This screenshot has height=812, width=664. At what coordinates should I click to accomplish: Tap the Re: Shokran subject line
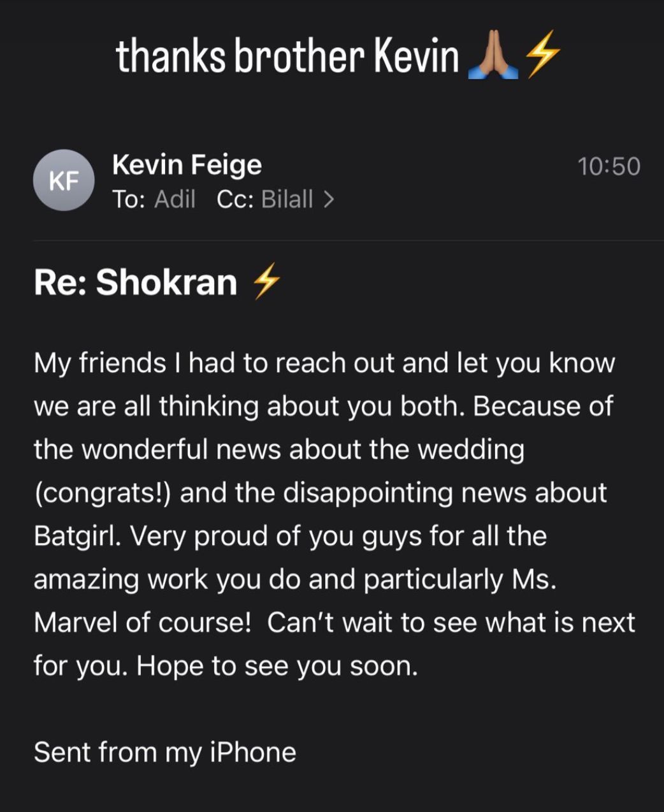point(135,282)
